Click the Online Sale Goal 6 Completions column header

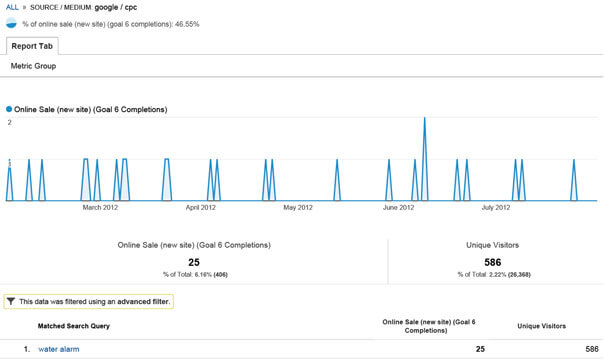click(x=428, y=326)
